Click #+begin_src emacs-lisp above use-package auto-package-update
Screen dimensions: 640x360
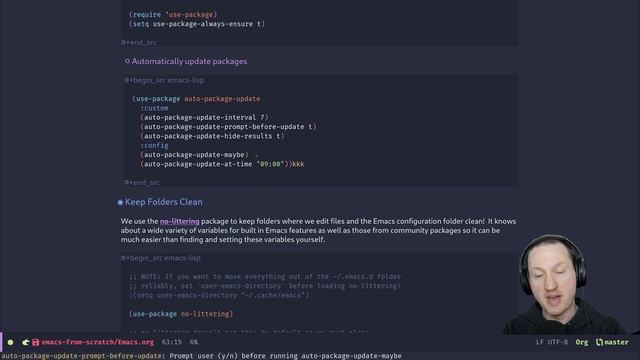click(x=164, y=80)
